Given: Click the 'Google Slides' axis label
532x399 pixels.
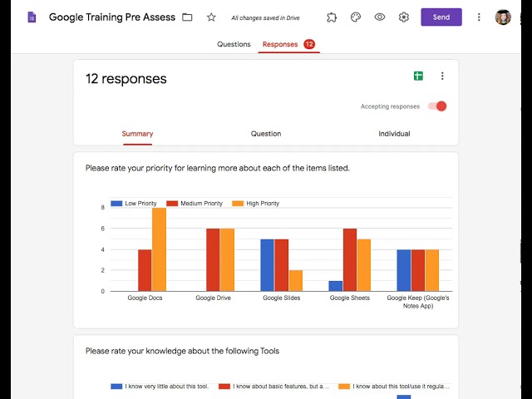Looking at the screenshot, I should (x=282, y=298).
